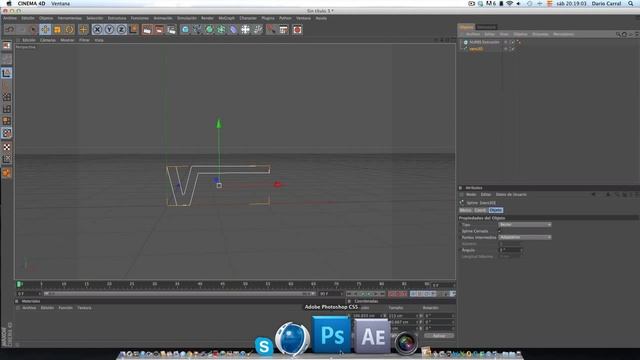Image resolution: width=640 pixels, height=360 pixels.
Task: Click the green Y-axis arrow handle
Action: (219, 124)
